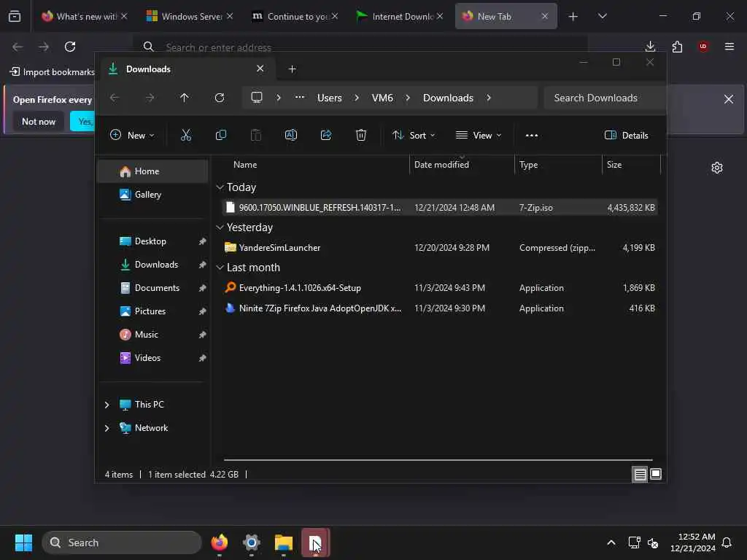Switch to Internet Download Firefox tab
The height and width of the screenshot is (560, 747).
pos(400,16)
